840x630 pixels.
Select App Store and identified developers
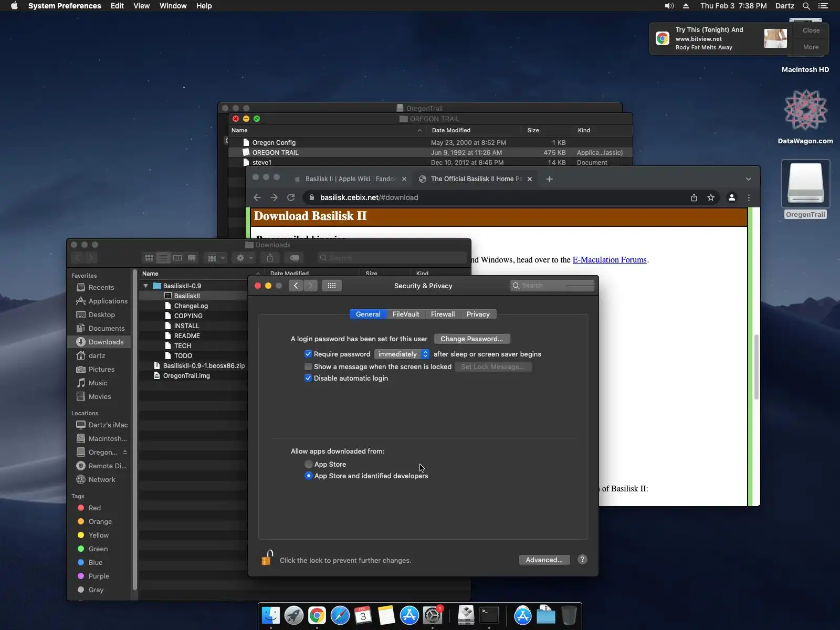click(309, 476)
